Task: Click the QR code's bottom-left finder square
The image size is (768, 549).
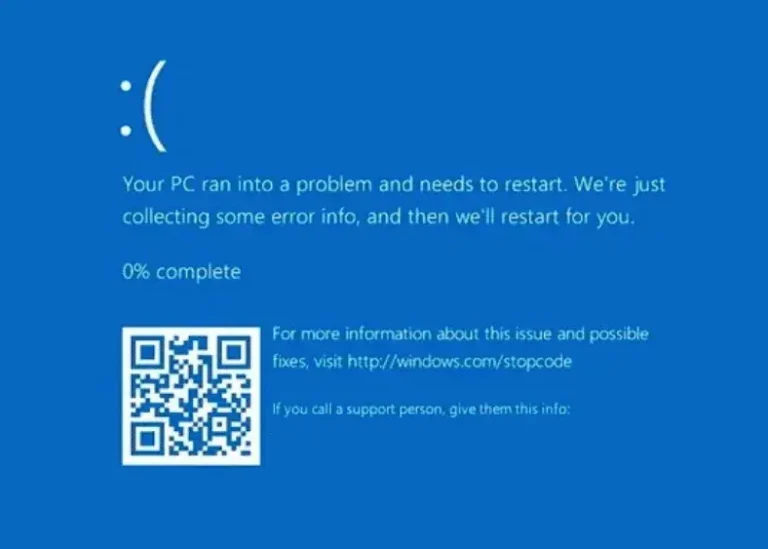Action: pos(146,441)
